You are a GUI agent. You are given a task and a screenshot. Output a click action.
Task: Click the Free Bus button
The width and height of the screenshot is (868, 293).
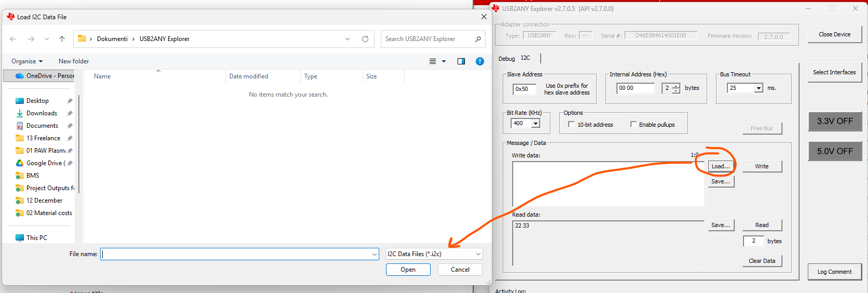click(x=762, y=128)
